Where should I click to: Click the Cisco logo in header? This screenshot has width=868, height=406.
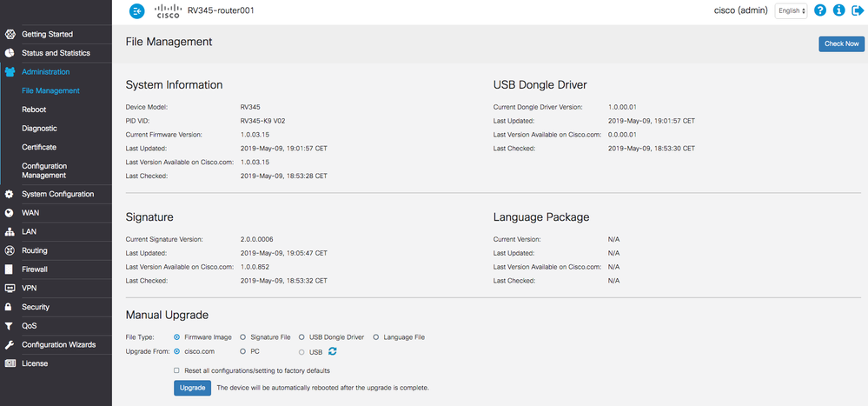click(x=168, y=11)
